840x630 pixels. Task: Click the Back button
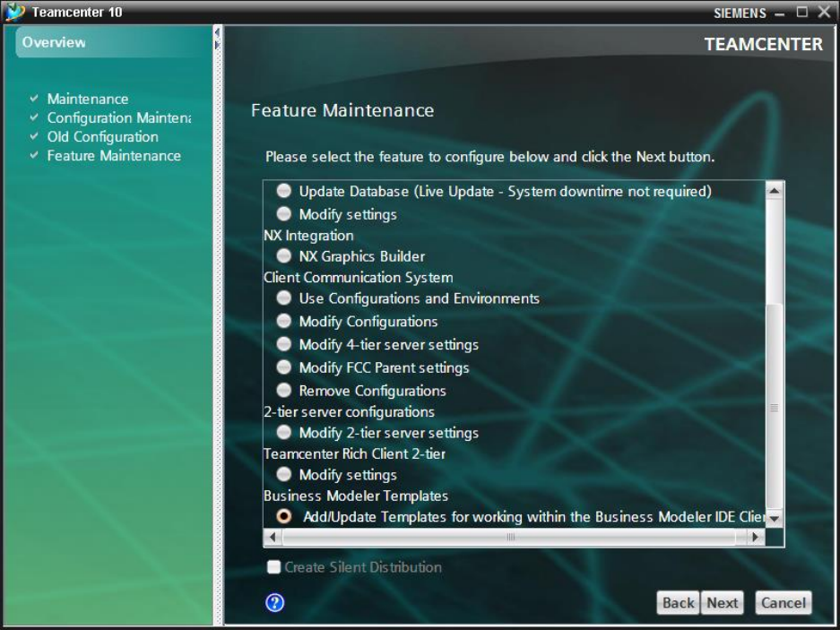coord(679,603)
